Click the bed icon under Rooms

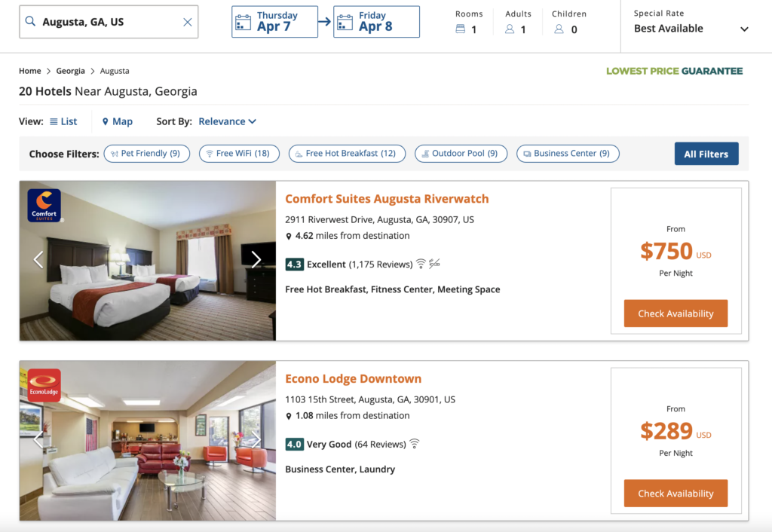(x=460, y=27)
